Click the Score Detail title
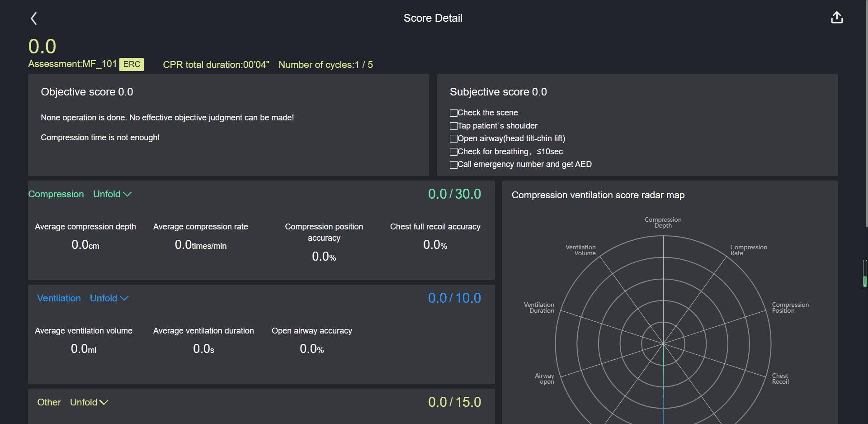The width and height of the screenshot is (868, 424). coord(433,18)
